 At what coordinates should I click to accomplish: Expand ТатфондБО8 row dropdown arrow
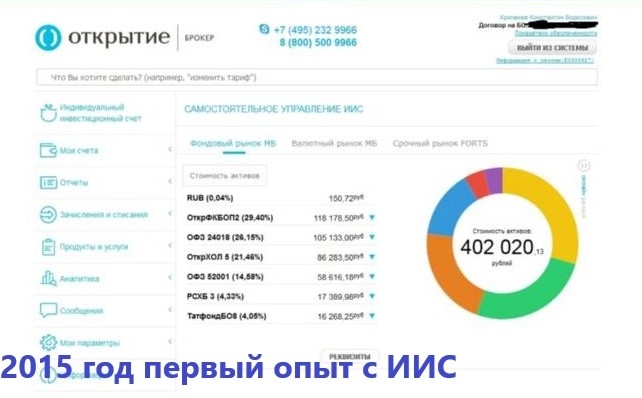coord(372,316)
